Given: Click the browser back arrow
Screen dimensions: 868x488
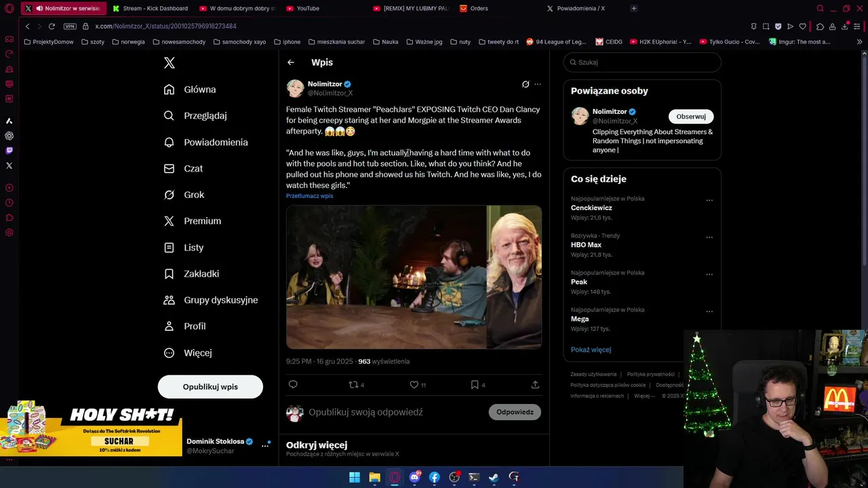Looking at the screenshot, I should pyautogui.click(x=27, y=26).
